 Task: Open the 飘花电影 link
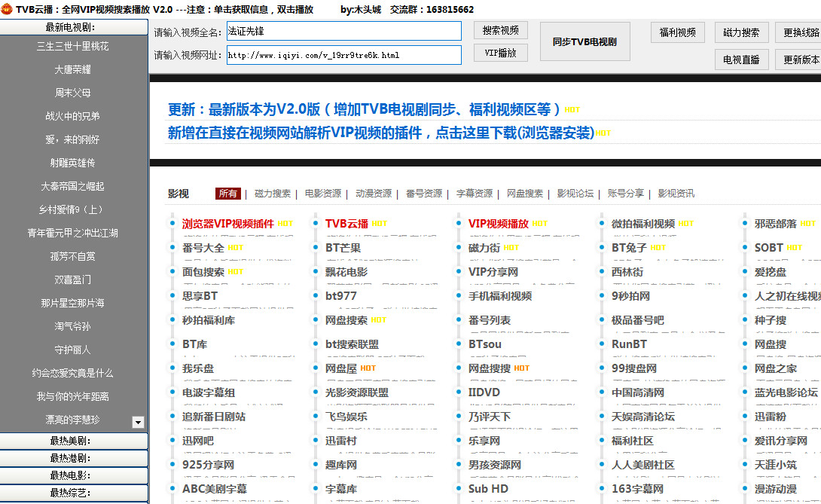point(346,272)
